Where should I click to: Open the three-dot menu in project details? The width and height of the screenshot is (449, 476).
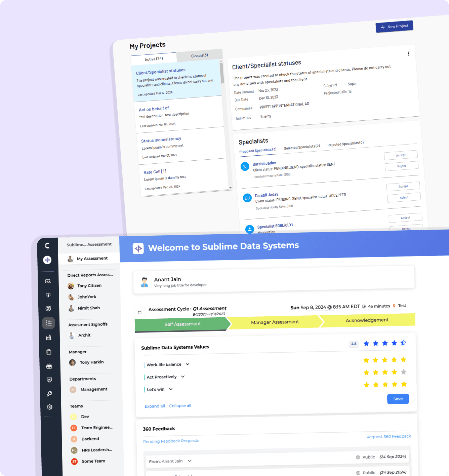[408, 54]
